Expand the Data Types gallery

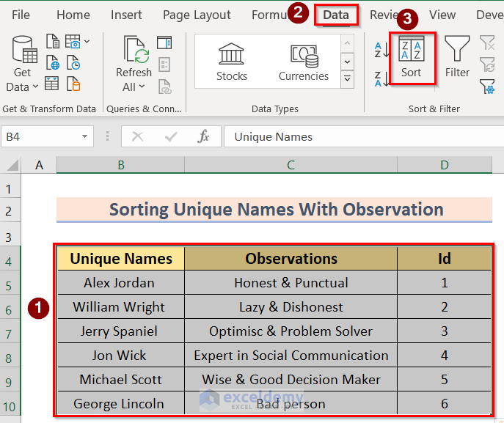(348, 79)
